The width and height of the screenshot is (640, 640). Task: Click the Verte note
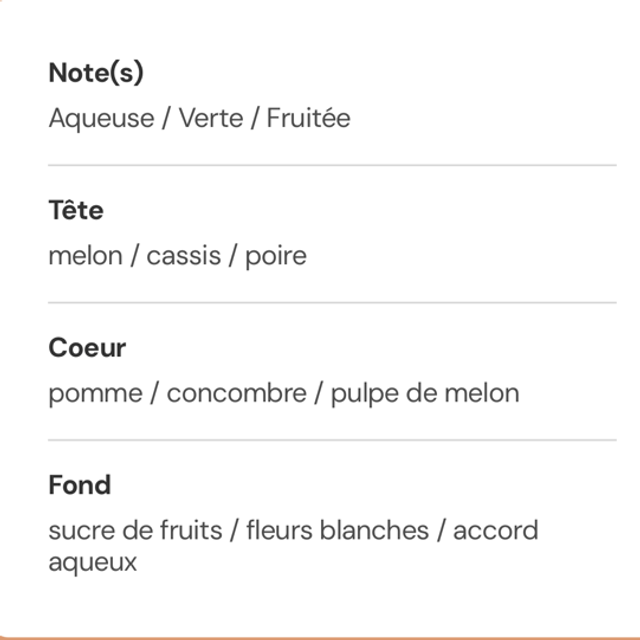pos(210,118)
